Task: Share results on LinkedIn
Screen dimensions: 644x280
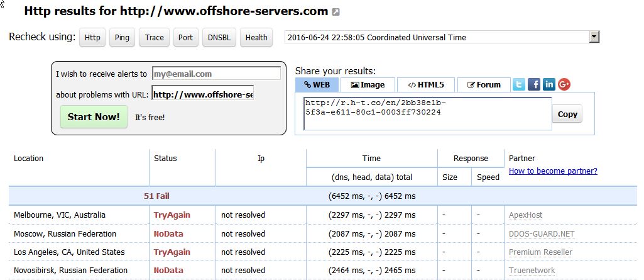Action: click(549, 85)
